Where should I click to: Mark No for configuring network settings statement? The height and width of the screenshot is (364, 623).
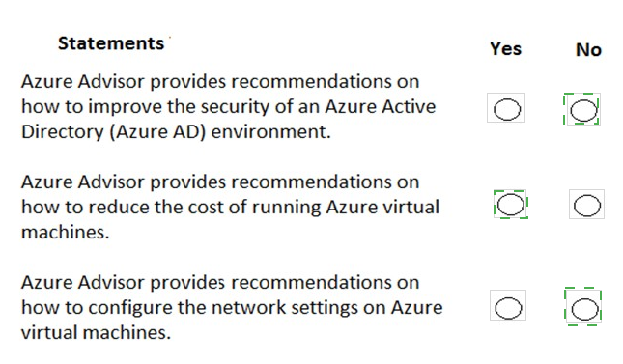(x=584, y=309)
